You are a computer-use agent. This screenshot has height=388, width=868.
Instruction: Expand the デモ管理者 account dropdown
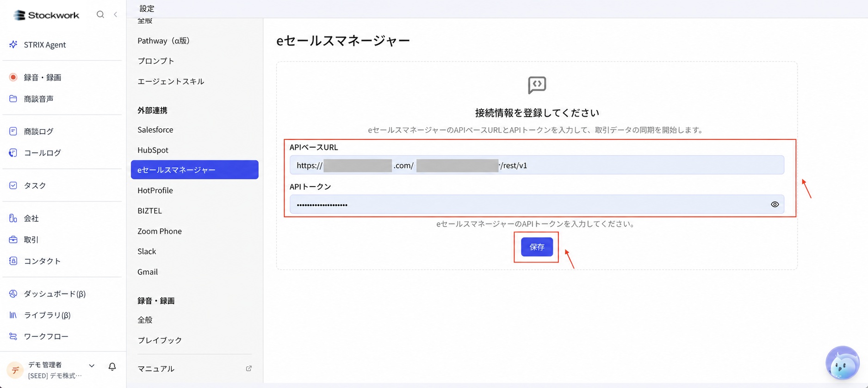[92, 366]
